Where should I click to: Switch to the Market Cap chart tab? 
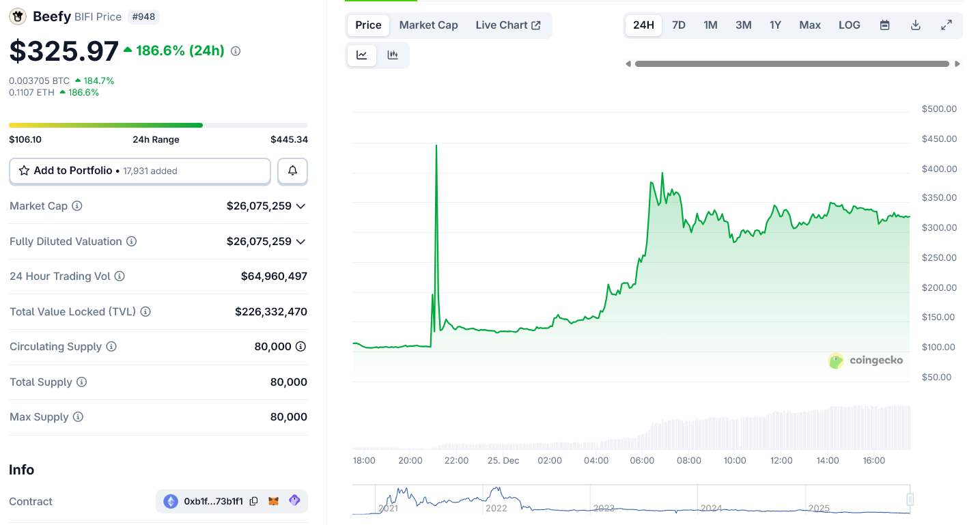428,25
